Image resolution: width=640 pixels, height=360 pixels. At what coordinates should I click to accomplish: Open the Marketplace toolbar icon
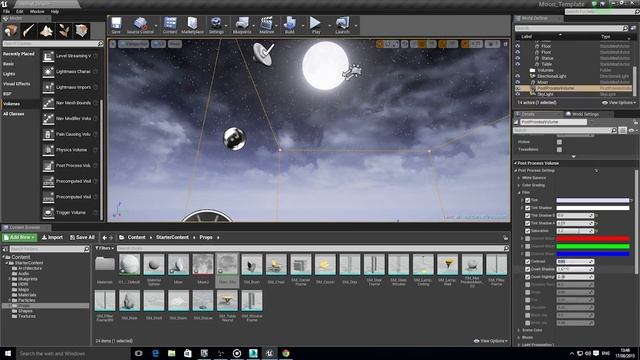192,25
